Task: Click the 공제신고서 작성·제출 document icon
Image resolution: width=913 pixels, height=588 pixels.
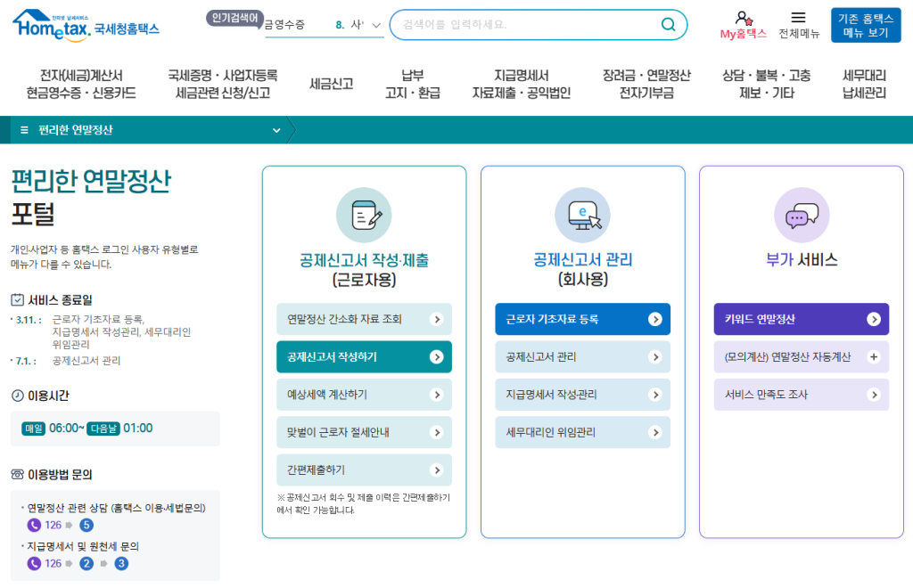Action: click(364, 216)
